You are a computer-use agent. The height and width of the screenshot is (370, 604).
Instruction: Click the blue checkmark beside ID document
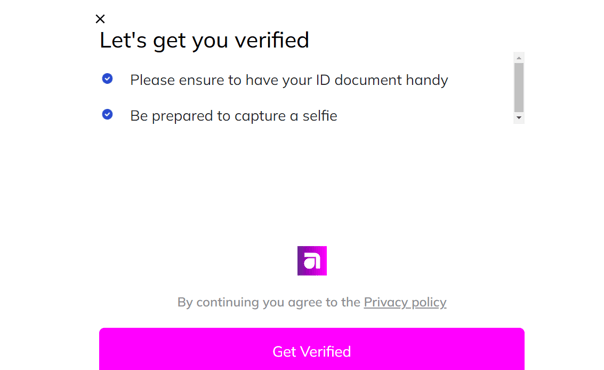pos(107,79)
